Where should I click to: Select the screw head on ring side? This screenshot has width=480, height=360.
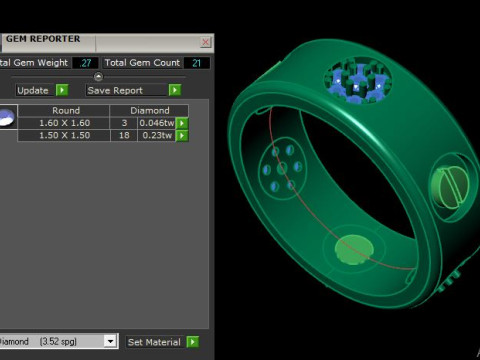click(450, 187)
